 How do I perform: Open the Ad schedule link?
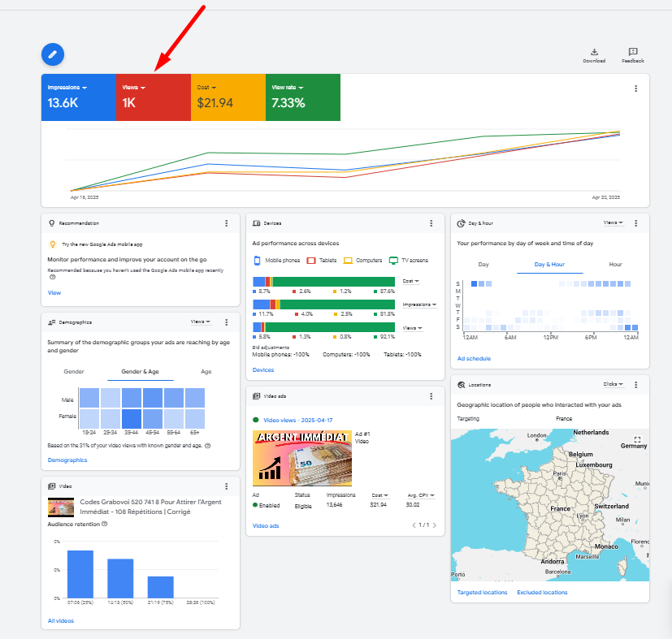(474, 358)
